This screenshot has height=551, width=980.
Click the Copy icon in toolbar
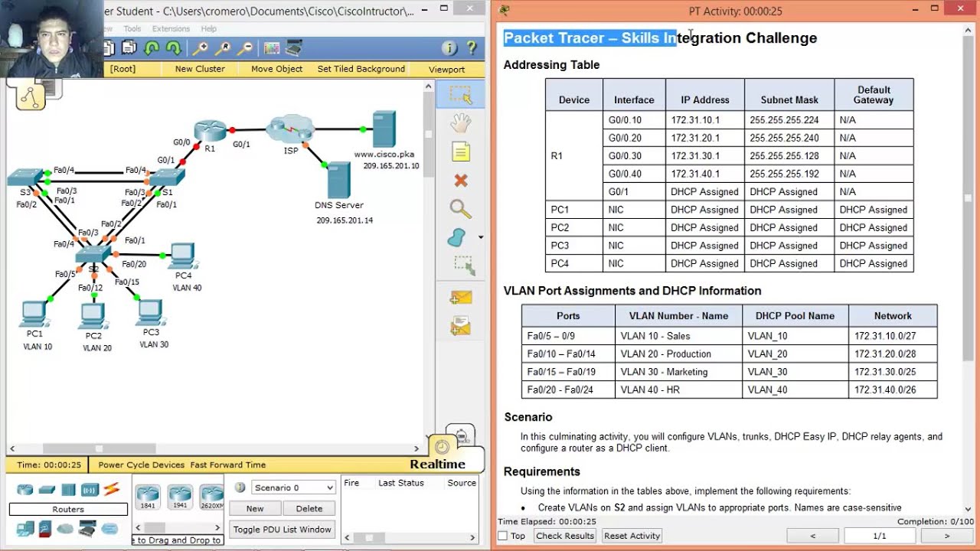point(109,48)
